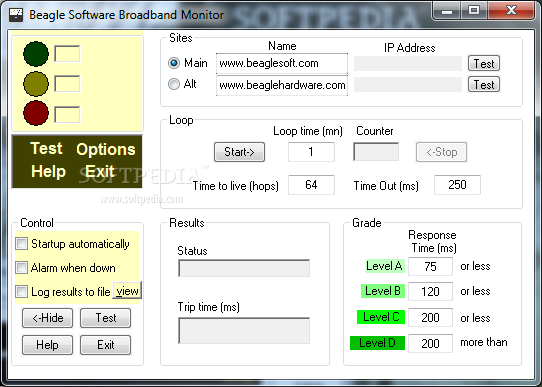Screen dimensions: 542x387
Task: Click Test button for Main site
Action: [x=484, y=63]
